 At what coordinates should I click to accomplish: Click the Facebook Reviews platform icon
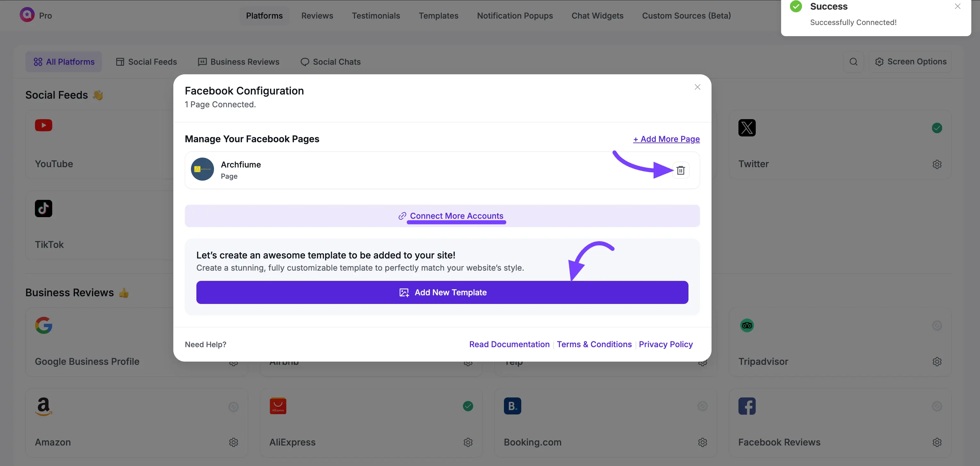(747, 406)
